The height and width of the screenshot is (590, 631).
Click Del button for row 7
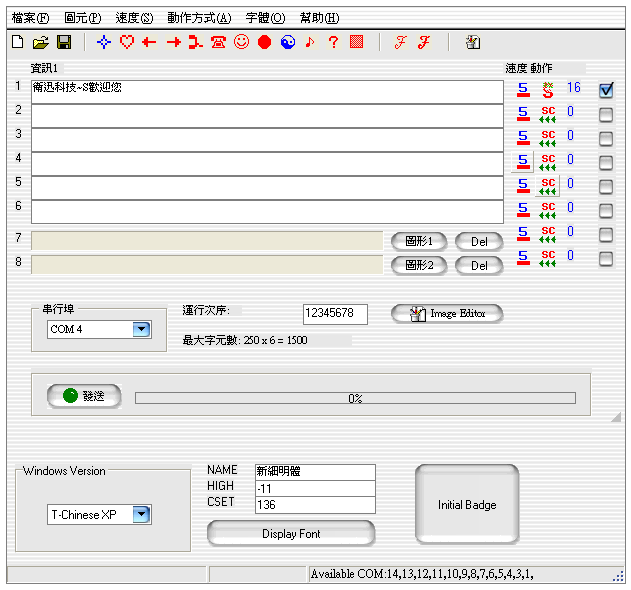[479, 241]
